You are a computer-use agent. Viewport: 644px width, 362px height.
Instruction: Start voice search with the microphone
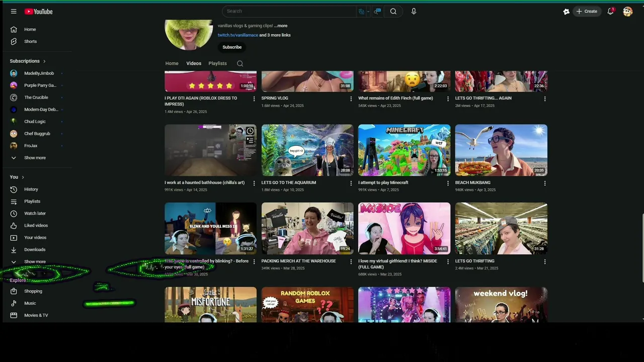point(414,11)
